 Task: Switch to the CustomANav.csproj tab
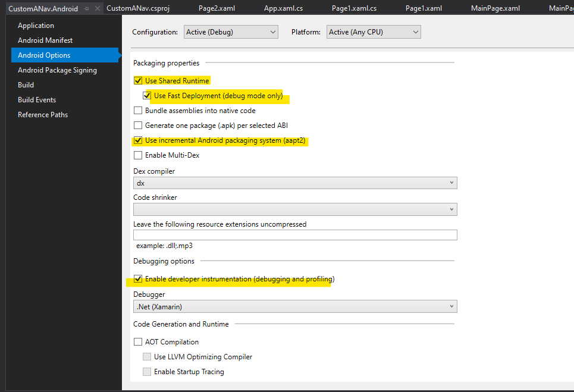coord(138,8)
